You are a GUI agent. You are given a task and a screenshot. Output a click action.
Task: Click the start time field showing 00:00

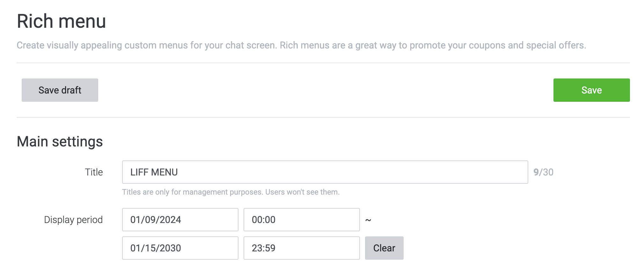coord(302,219)
